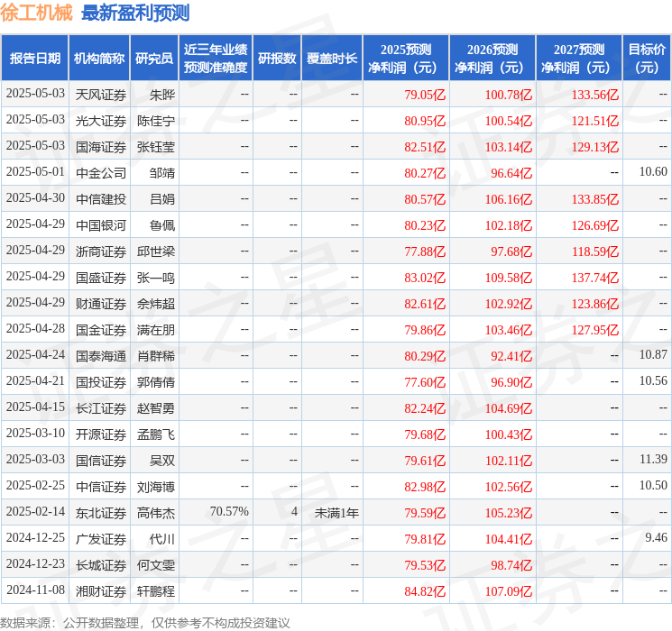Image resolution: width=672 pixels, height=631 pixels.
Task: Click 开源证券 institution cell
Action: 101,434
